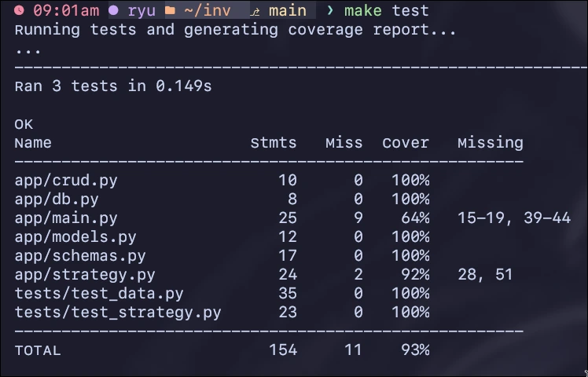
Task: Click the clock icon in the prompt
Action: pyautogui.click(x=19, y=10)
